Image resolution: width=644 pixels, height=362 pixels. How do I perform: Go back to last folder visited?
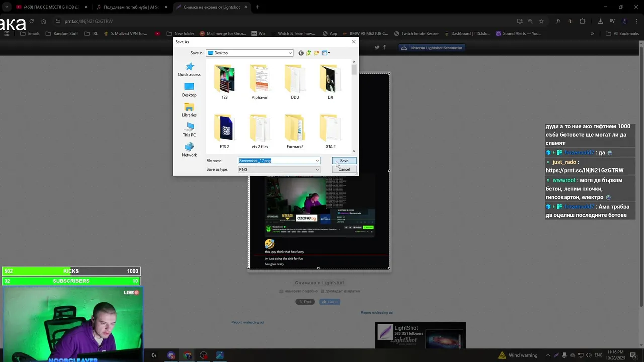(301, 53)
